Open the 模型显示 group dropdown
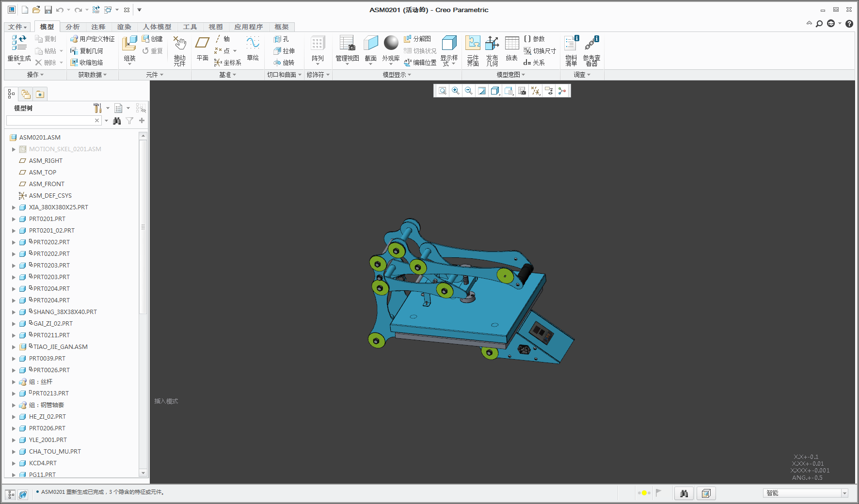Image resolution: width=859 pixels, height=504 pixels. [x=397, y=75]
